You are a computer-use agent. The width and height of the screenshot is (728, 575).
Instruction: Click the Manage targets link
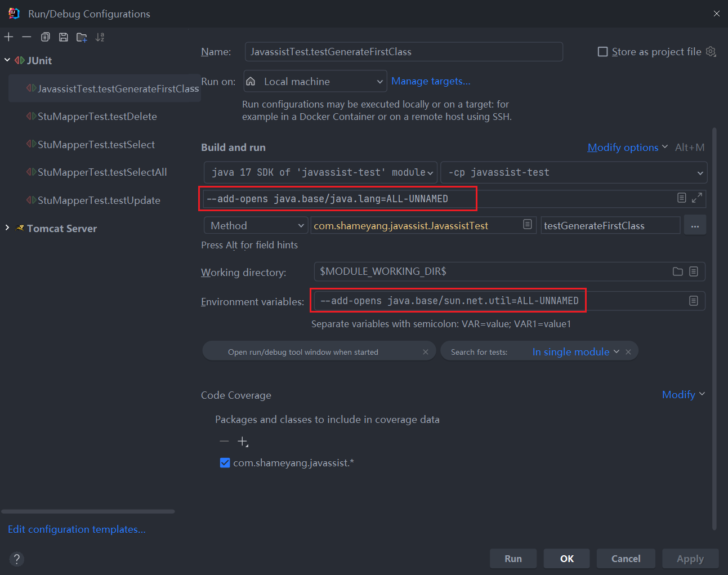coord(431,81)
